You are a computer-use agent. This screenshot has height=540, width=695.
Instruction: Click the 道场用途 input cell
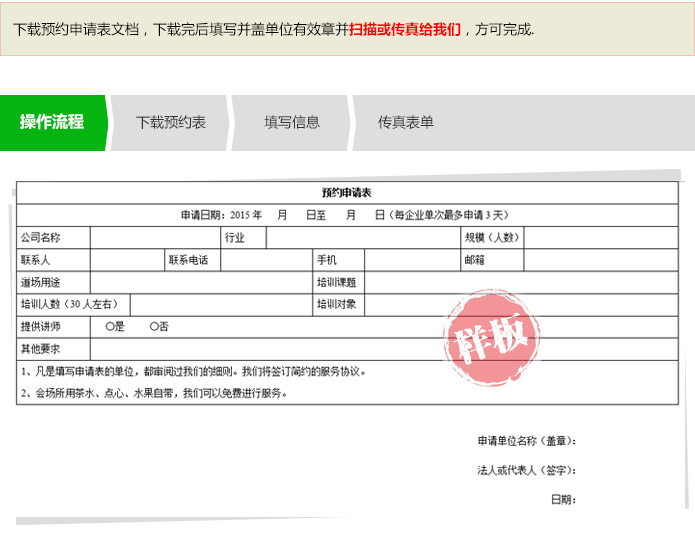[x=200, y=282]
